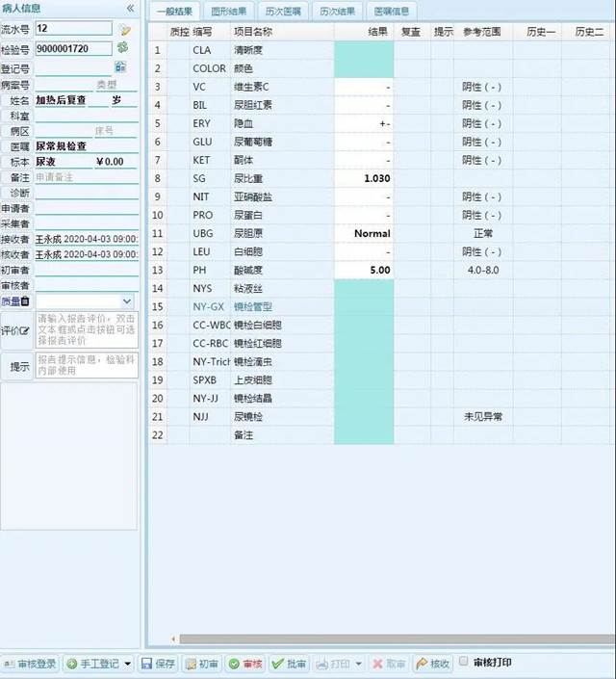The image size is (616, 679).
Task: Select the PH result value 5.00
Action: (364, 271)
